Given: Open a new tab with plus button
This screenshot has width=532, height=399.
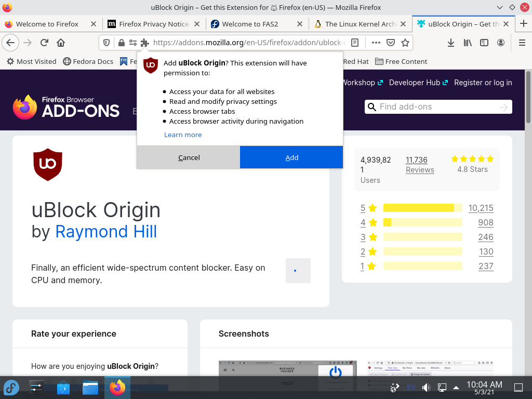Looking at the screenshot, I should pos(524,24).
